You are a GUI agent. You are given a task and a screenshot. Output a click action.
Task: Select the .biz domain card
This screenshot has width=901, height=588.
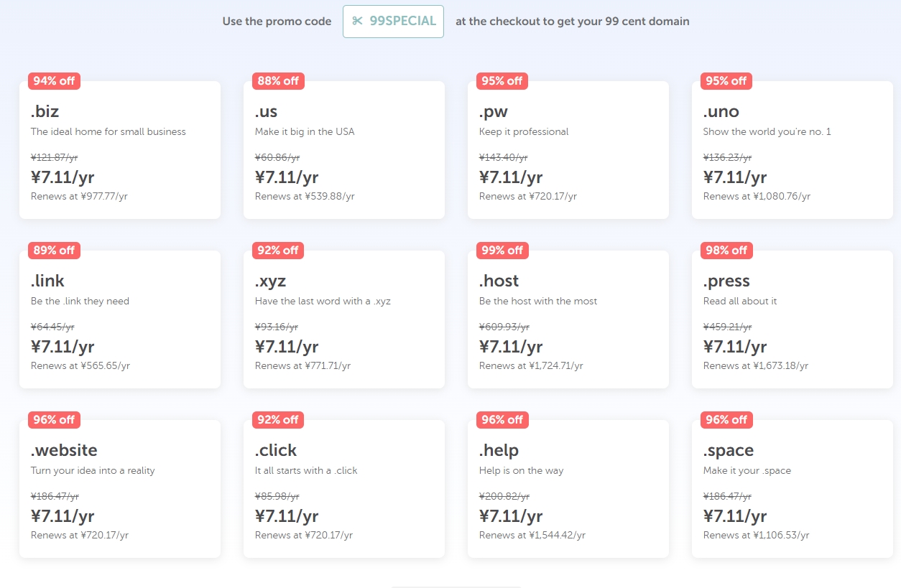[119, 150]
